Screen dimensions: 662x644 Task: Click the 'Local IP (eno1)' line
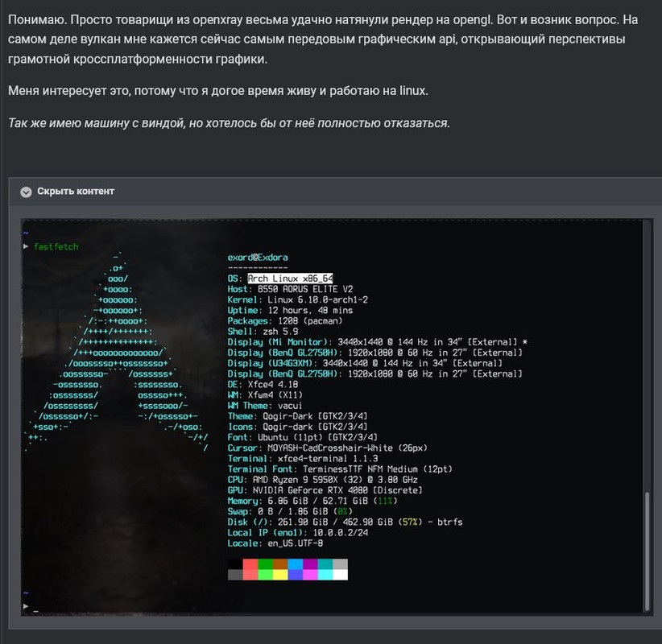(x=298, y=533)
